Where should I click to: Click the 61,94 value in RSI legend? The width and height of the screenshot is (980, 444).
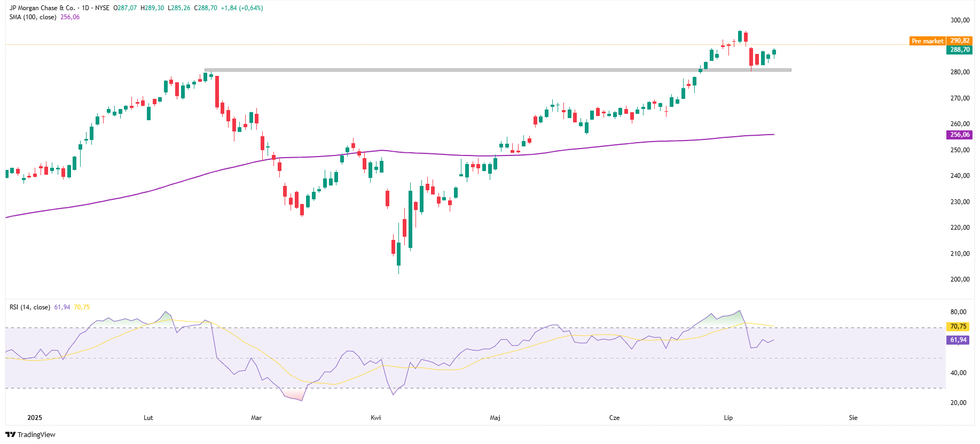[x=62, y=307]
